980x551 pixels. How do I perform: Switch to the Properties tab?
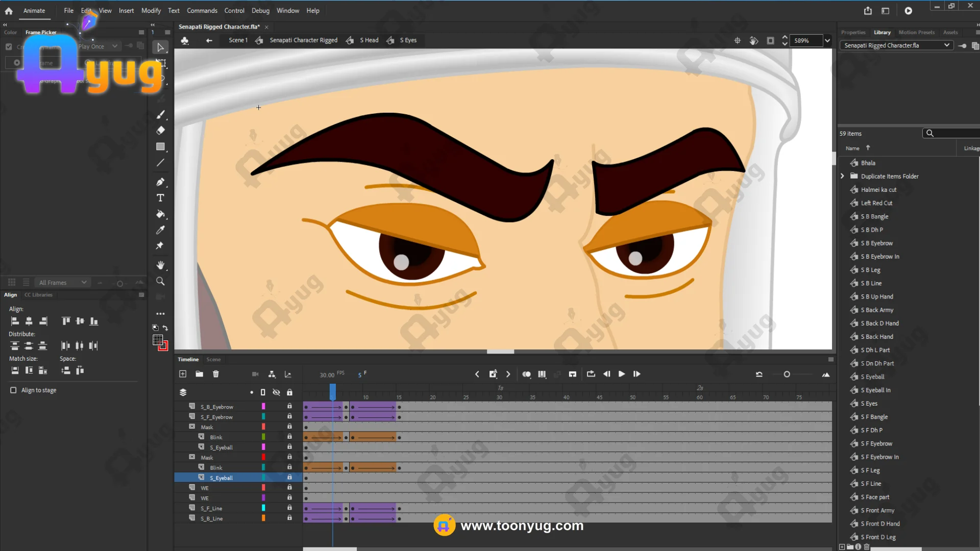coord(853,32)
